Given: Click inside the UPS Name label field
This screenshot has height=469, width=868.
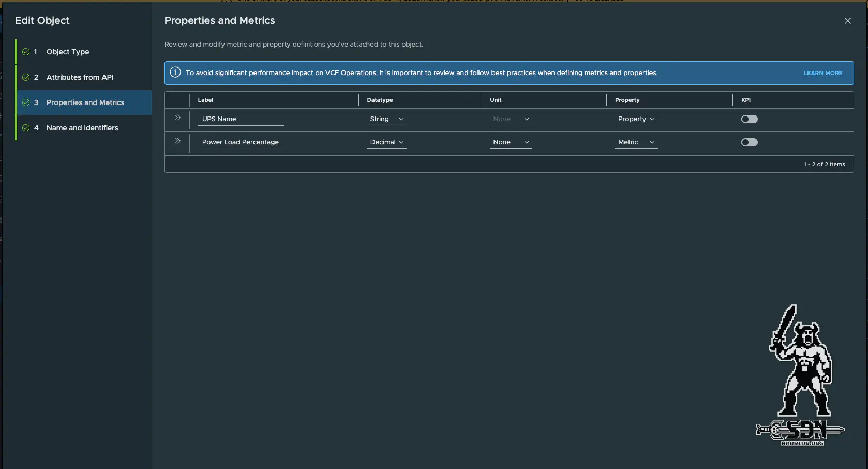Looking at the screenshot, I should 241,119.
